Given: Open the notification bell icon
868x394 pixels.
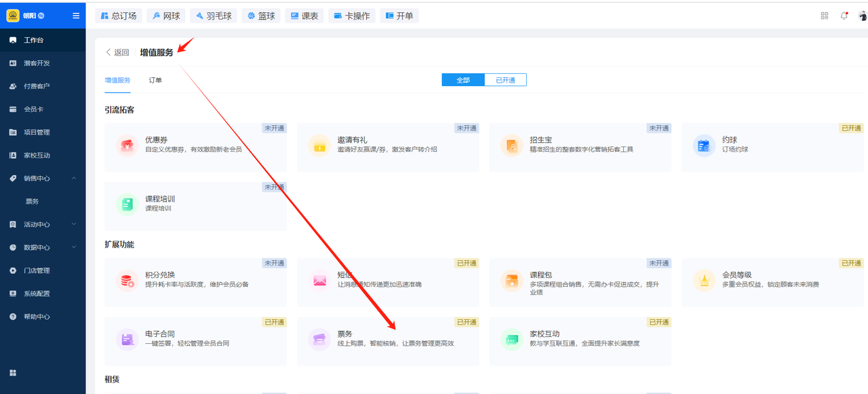Looking at the screenshot, I should 844,16.
